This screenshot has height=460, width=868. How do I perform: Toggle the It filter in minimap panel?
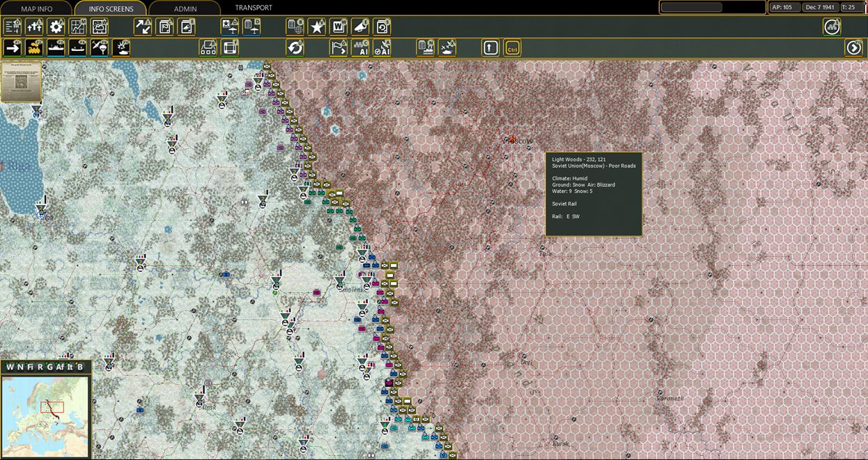70,367
